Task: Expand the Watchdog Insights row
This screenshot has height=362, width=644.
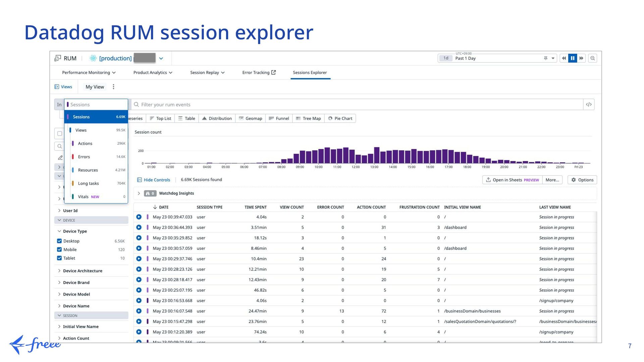Action: [x=139, y=193]
